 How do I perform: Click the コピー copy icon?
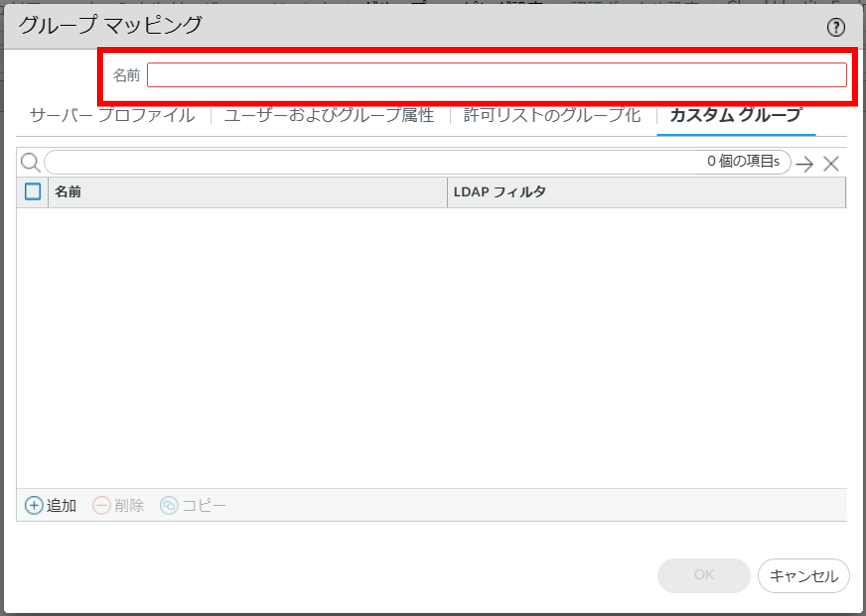(169, 505)
